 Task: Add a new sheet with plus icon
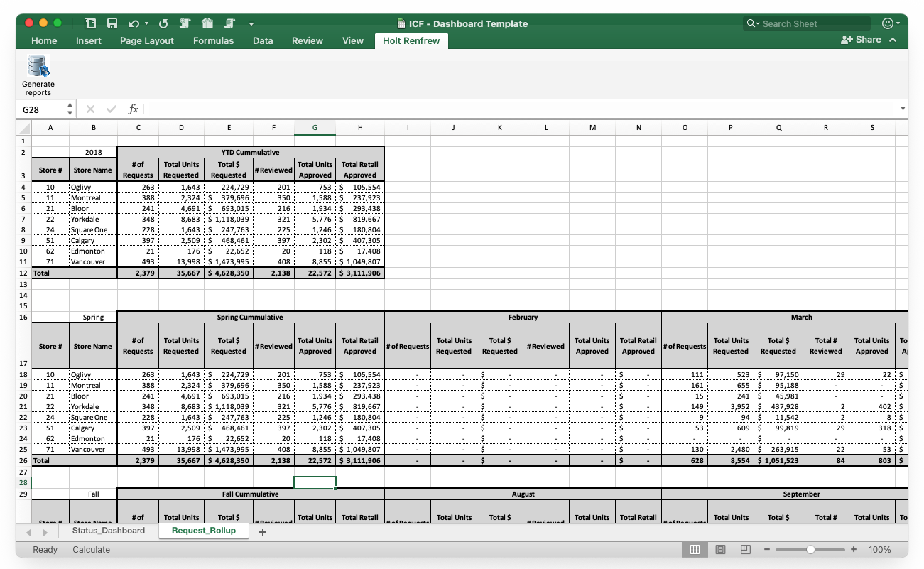coord(262,532)
